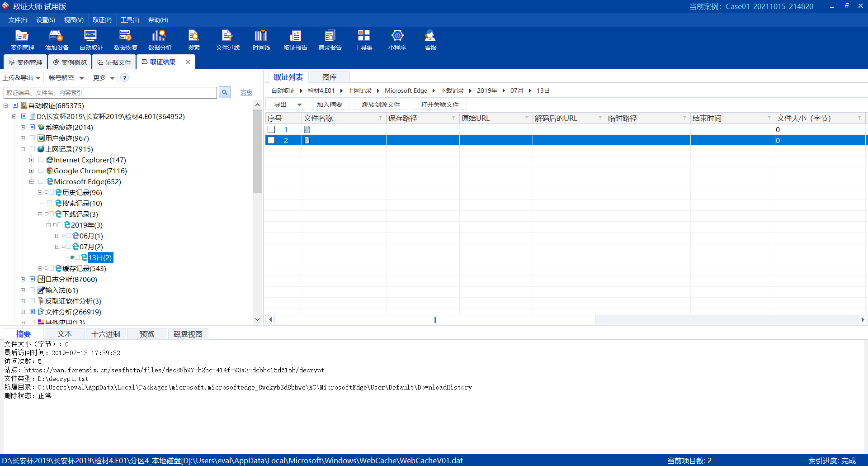The width and height of the screenshot is (868, 466).
Task: Switch to the 案例概览 tab
Action: click(x=70, y=62)
